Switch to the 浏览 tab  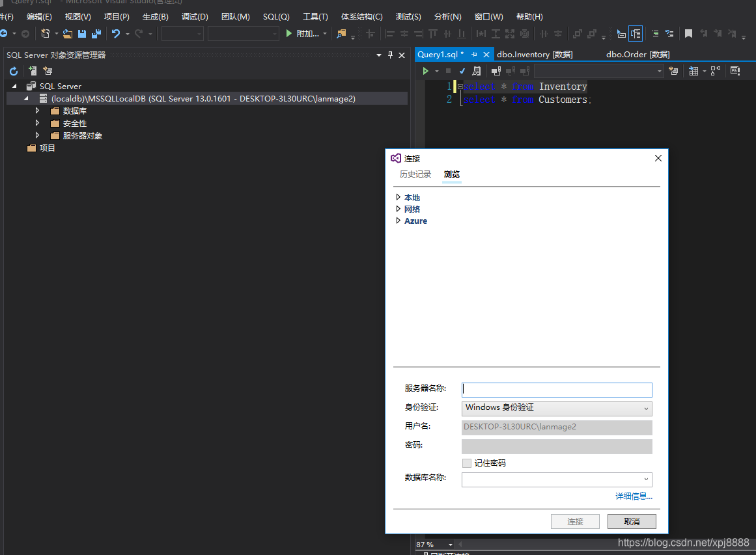coord(452,174)
